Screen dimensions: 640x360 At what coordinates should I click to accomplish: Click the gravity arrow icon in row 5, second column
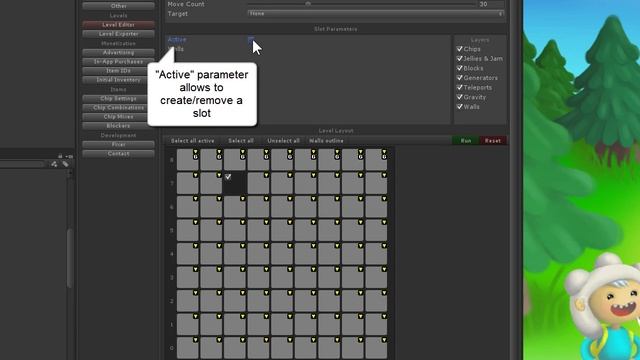point(219,222)
